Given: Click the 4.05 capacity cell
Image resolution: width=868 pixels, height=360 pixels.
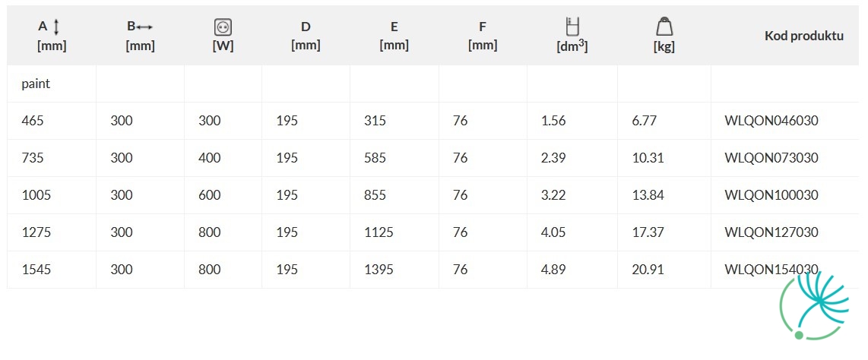Looking at the screenshot, I should (553, 232).
